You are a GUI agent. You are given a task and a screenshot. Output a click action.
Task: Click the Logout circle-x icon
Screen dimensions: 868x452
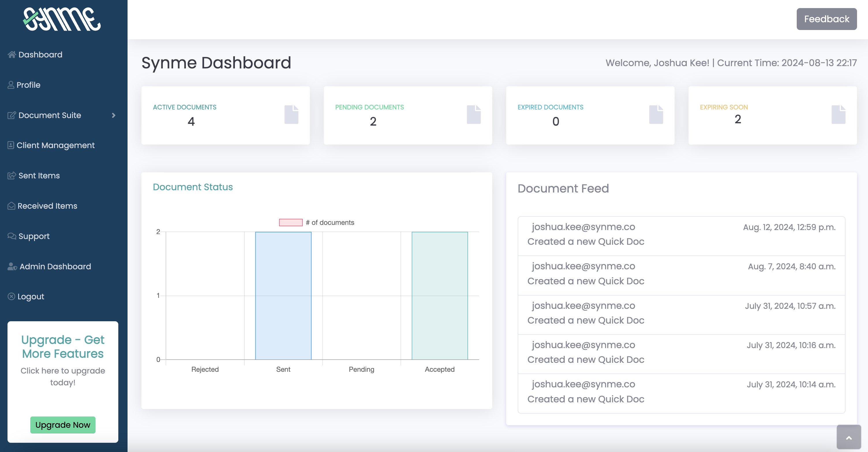pyautogui.click(x=12, y=297)
